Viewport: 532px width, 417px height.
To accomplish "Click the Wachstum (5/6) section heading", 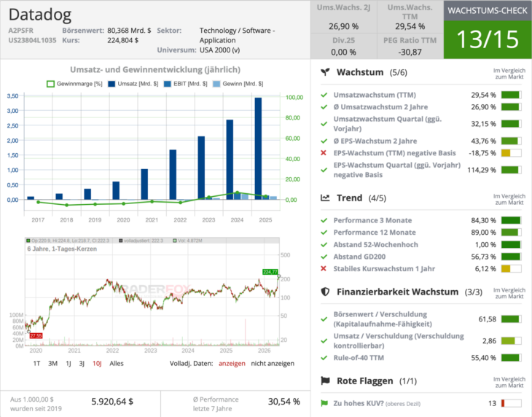I will point(372,72).
